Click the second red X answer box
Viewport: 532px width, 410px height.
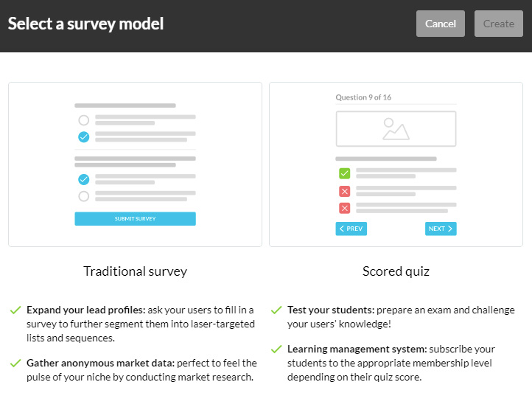tap(344, 208)
